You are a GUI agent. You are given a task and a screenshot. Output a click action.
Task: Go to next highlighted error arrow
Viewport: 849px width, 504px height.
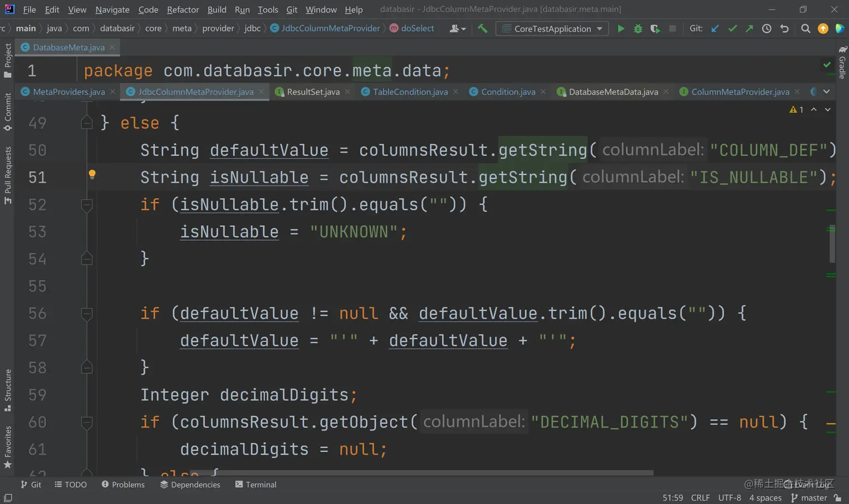828,109
